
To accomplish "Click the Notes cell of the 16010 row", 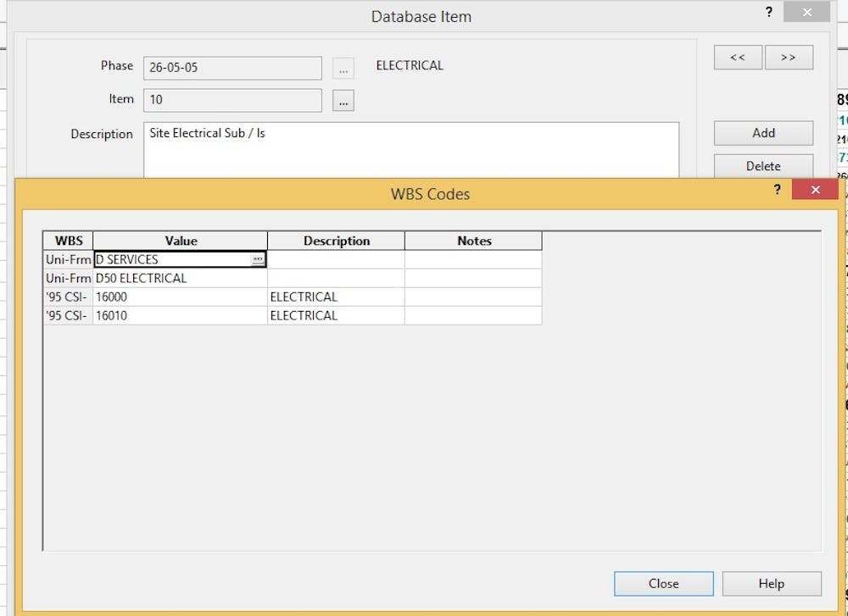I will (474, 315).
